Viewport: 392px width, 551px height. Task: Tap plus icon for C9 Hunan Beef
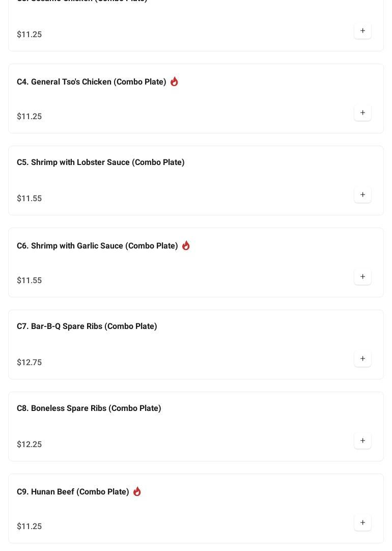(x=362, y=522)
